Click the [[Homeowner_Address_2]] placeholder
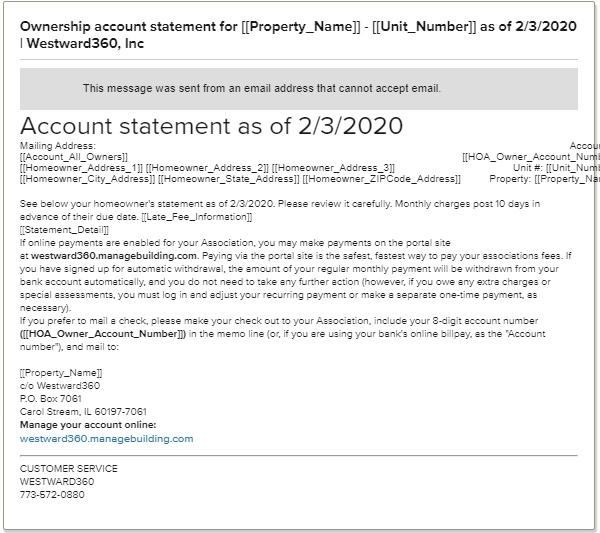Image resolution: width=600 pixels, height=533 pixels. click(x=207, y=168)
